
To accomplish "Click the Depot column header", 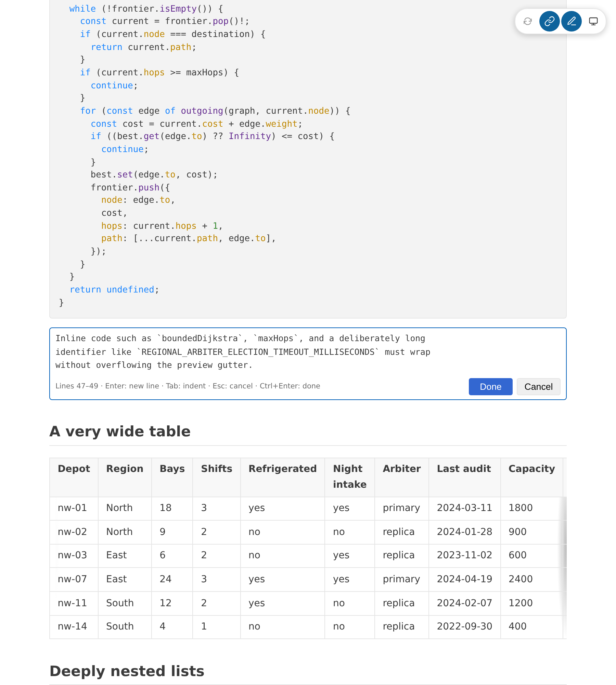I will 74,477.
